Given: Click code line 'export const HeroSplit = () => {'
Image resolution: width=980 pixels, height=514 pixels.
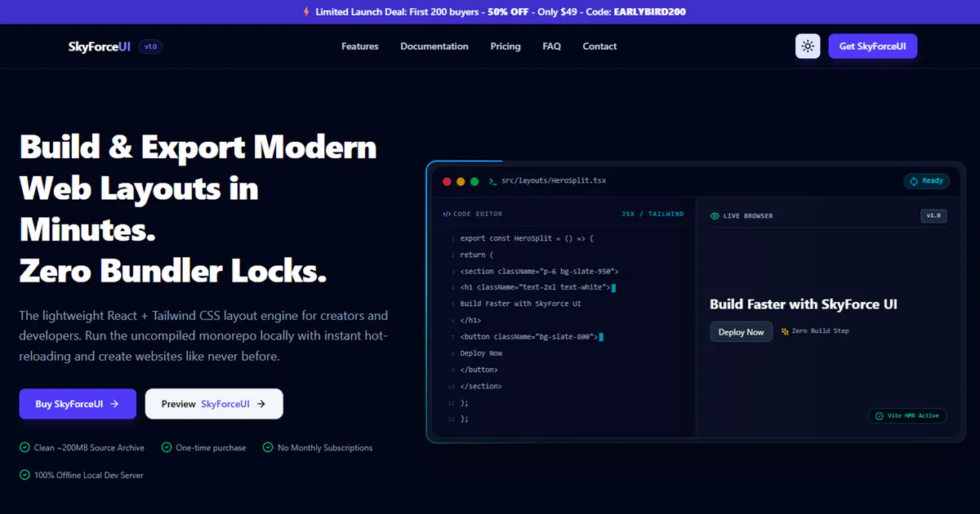Looking at the screenshot, I should click(x=527, y=238).
